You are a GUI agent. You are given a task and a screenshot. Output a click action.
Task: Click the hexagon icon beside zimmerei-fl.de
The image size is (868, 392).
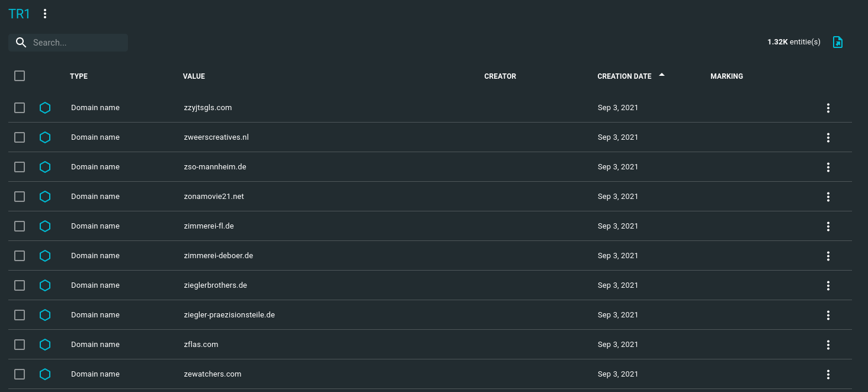point(45,226)
